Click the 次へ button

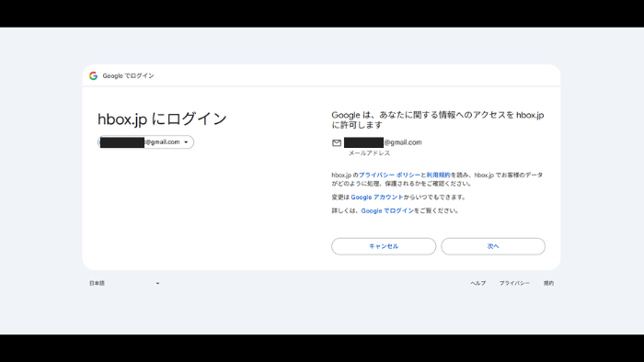[x=493, y=246]
